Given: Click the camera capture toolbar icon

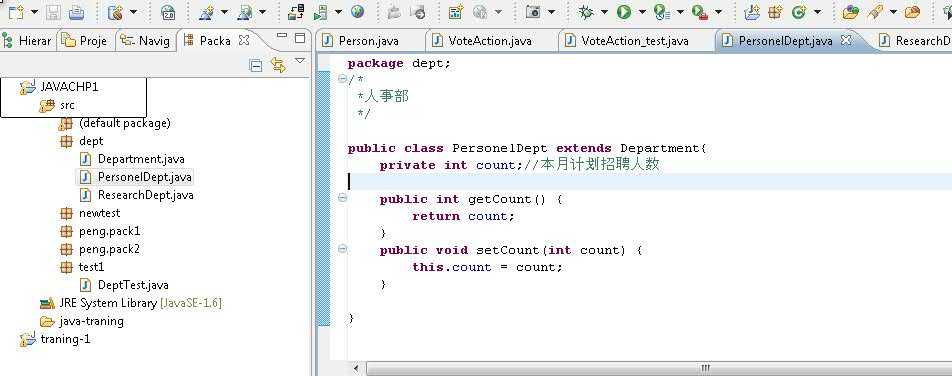Looking at the screenshot, I should (x=533, y=12).
